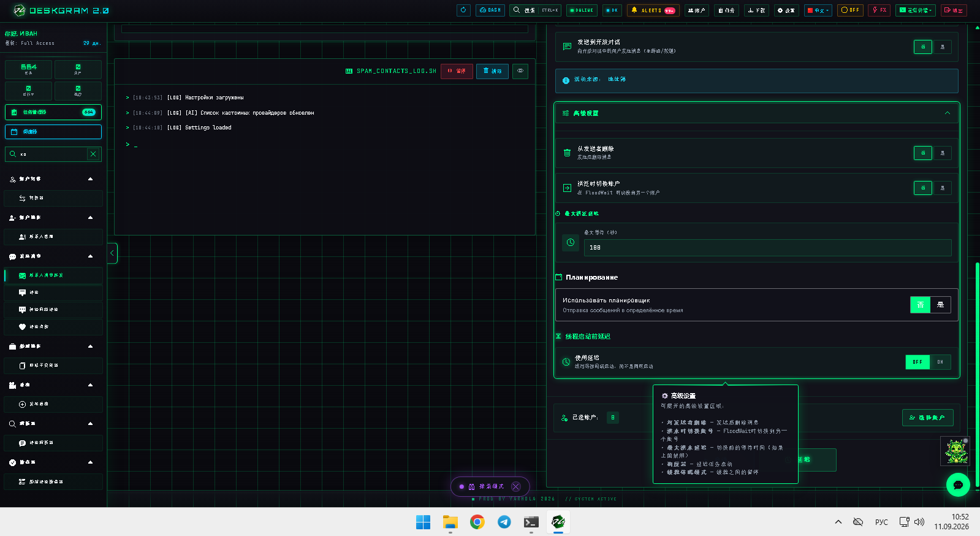Click the ONLINE status button
The height and width of the screenshot is (536, 980).
click(582, 10)
